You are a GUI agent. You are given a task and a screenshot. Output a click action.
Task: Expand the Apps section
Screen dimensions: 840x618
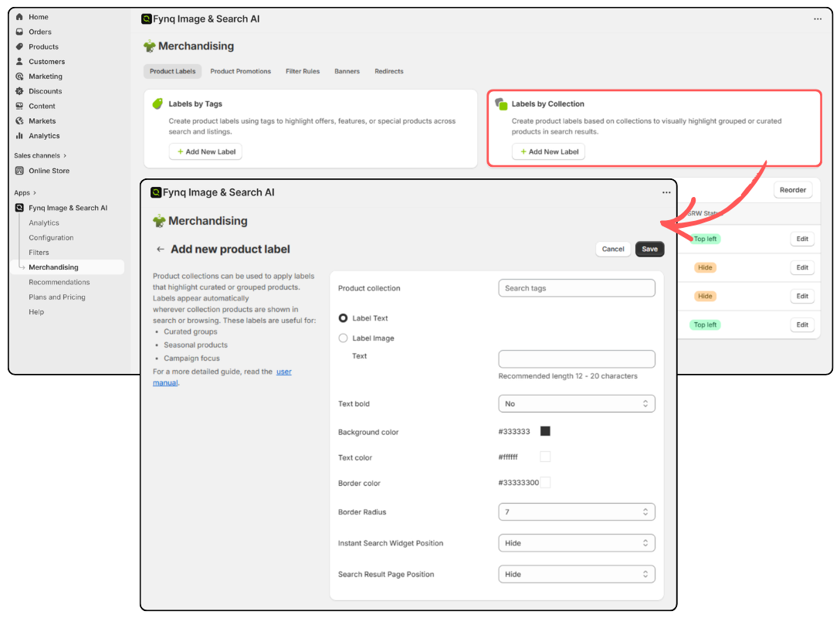tap(25, 193)
